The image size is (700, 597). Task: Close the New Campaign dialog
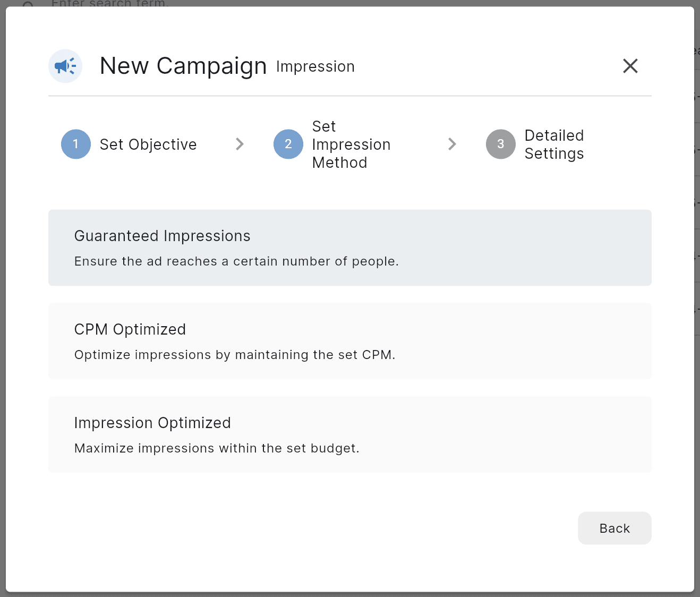pos(630,66)
